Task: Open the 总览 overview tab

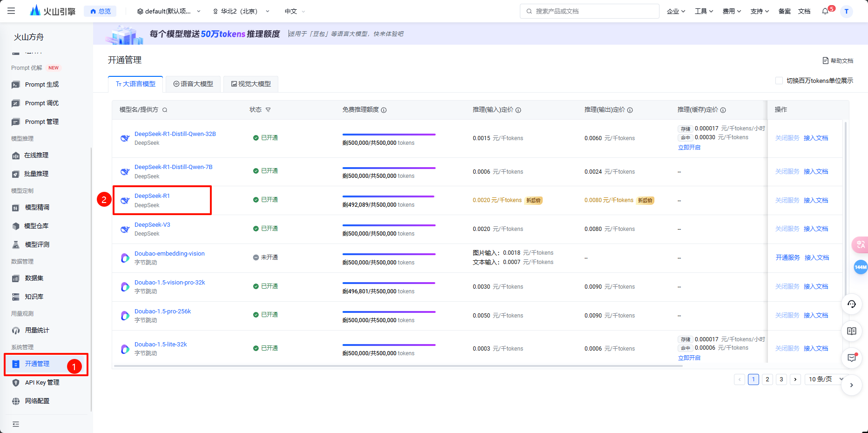Action: 100,11
